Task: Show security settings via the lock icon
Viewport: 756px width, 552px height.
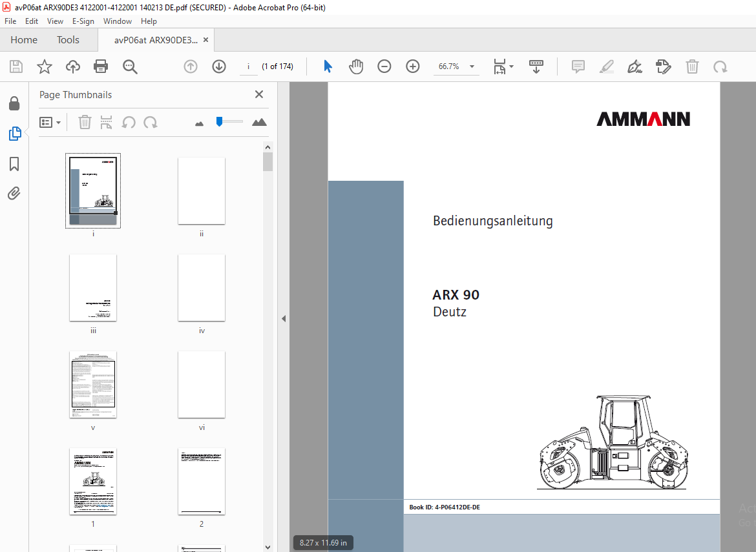Action: pyautogui.click(x=14, y=103)
